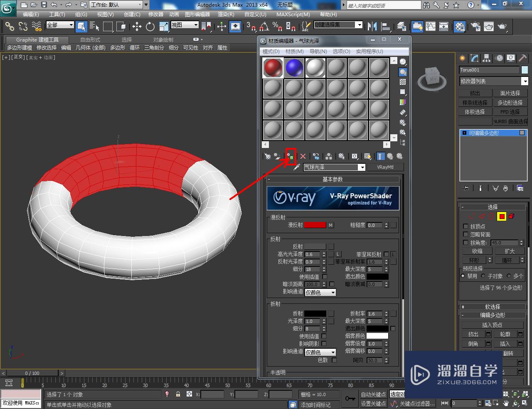Toggle Angle Snap icon
Image resolution: width=532 pixels, height=409 pixels.
pyautogui.click(x=264, y=26)
